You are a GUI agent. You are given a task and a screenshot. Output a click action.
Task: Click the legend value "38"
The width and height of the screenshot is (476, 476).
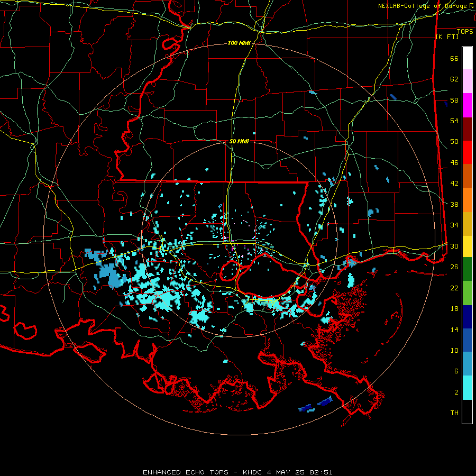pyautogui.click(x=454, y=204)
